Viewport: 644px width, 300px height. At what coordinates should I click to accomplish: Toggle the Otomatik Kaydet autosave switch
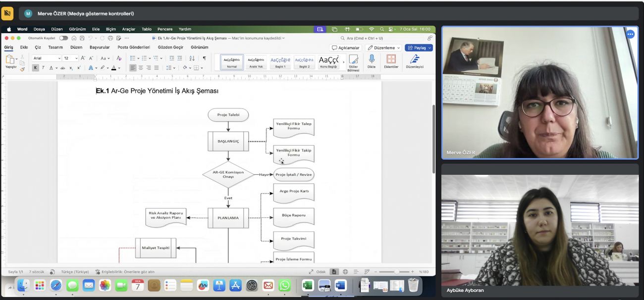point(63,38)
